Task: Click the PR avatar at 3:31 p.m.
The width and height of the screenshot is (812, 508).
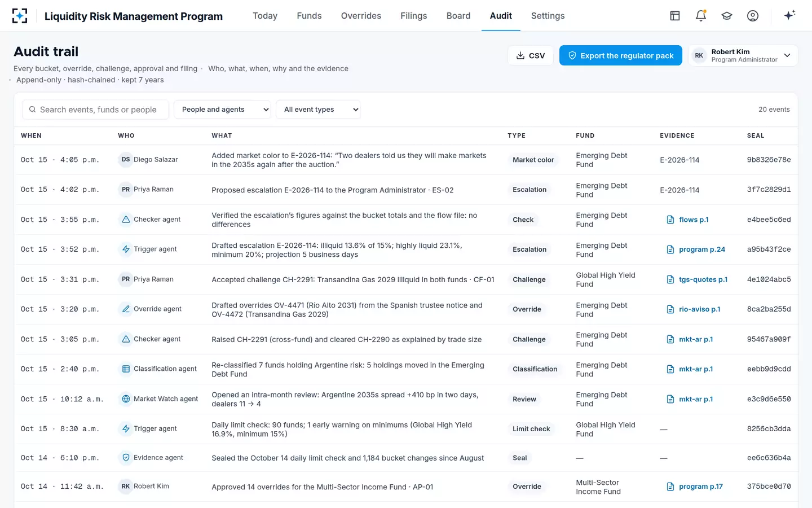Action: pos(126,279)
